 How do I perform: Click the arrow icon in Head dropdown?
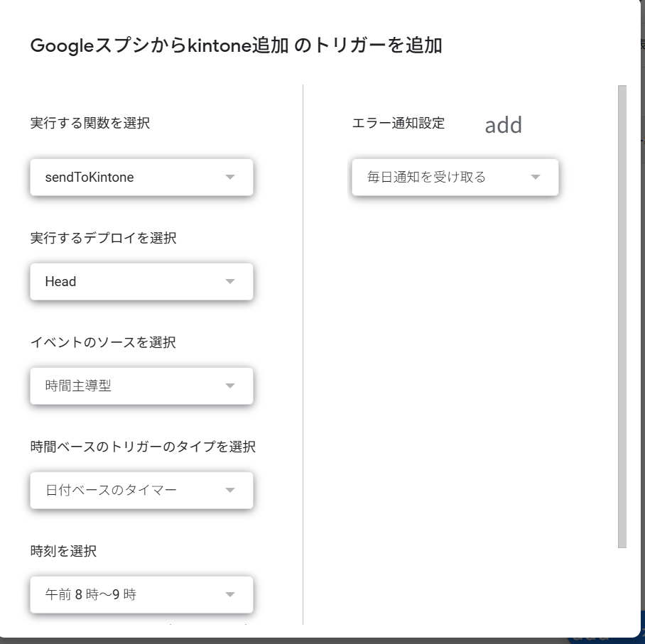[230, 282]
